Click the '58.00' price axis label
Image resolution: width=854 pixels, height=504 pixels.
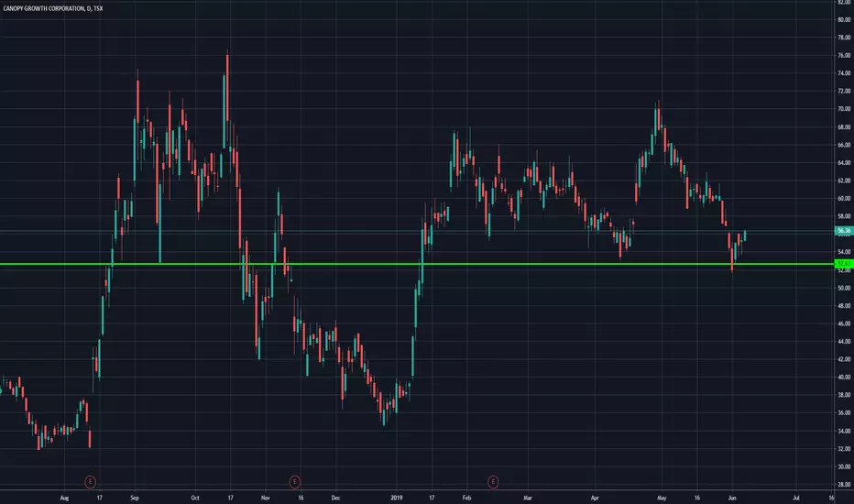pos(844,216)
